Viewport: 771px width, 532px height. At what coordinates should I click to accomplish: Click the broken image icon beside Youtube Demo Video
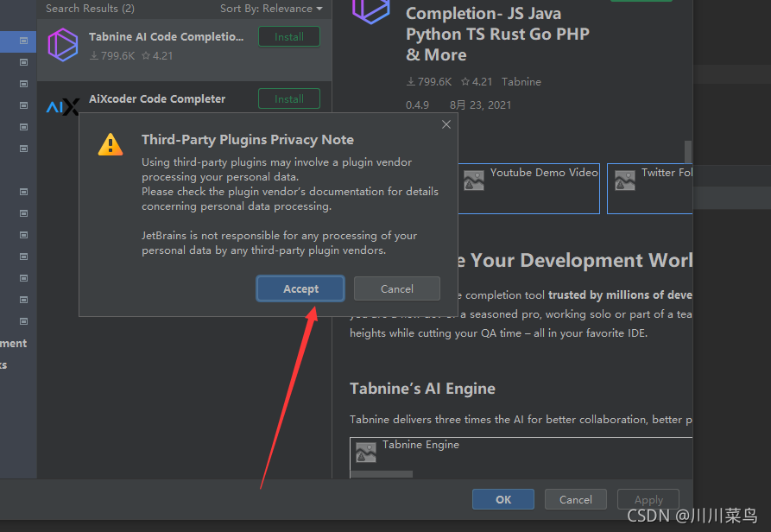[x=474, y=180]
